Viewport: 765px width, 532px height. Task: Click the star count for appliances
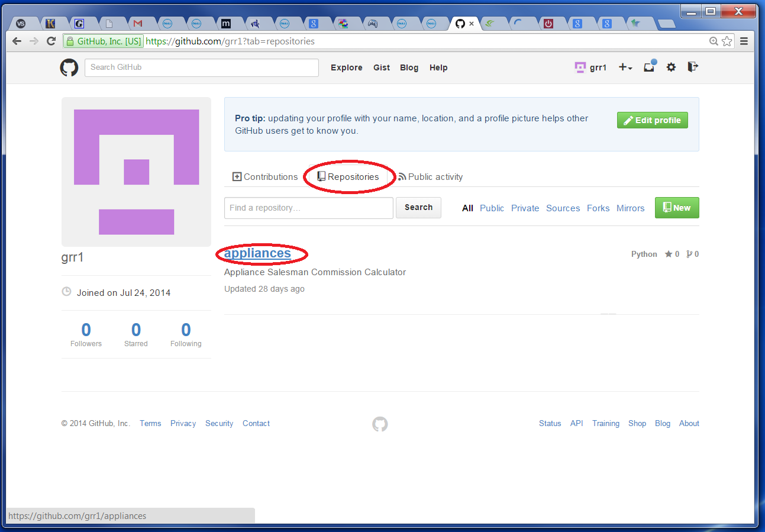pyautogui.click(x=672, y=254)
